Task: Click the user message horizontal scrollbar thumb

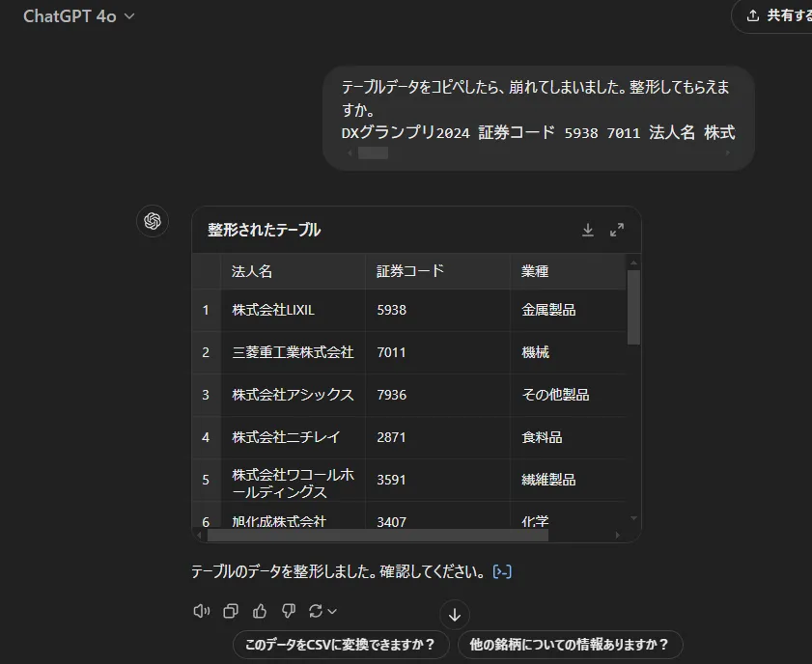Action: (x=373, y=152)
